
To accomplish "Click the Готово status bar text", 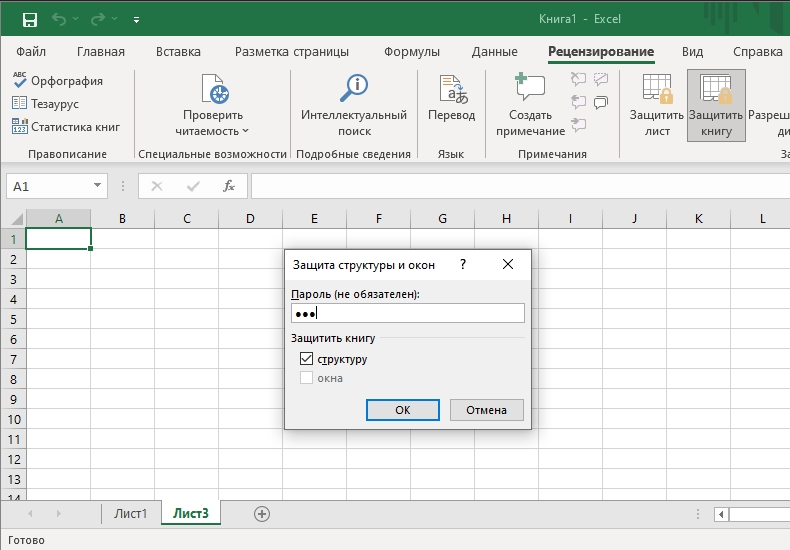I will [x=26, y=540].
